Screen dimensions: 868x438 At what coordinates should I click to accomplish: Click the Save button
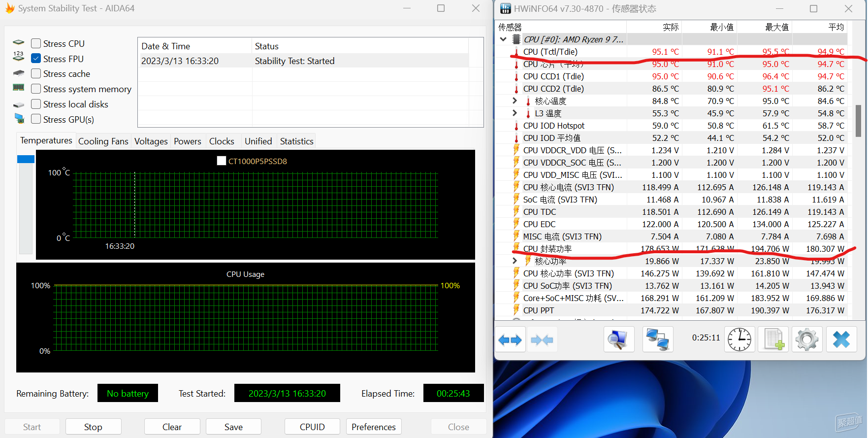tap(233, 427)
